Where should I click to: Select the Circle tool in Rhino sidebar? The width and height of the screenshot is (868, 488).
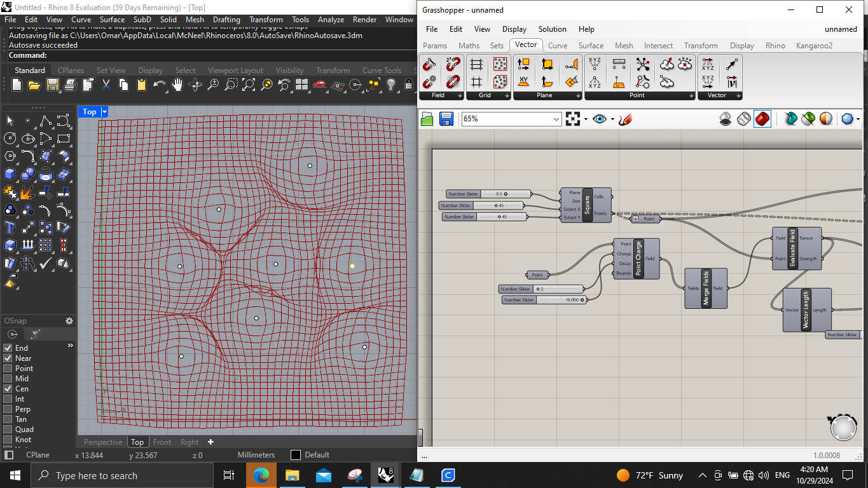pos(10,138)
